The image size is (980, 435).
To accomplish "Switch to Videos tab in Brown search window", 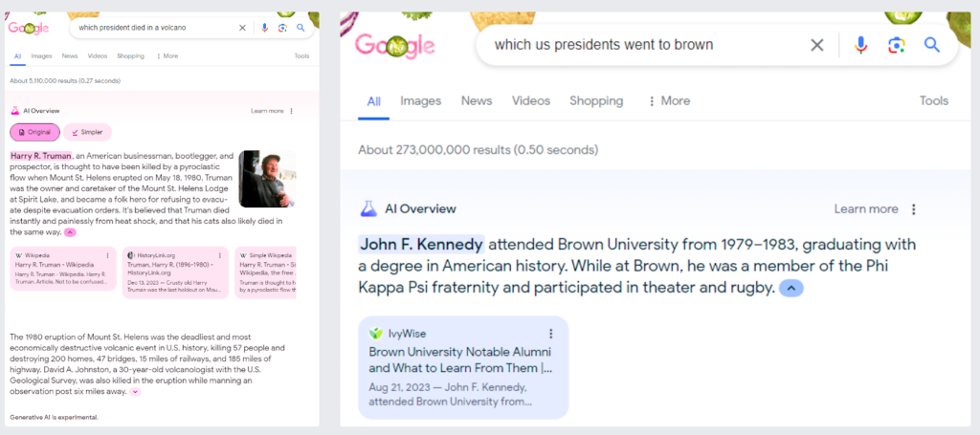I will [530, 101].
